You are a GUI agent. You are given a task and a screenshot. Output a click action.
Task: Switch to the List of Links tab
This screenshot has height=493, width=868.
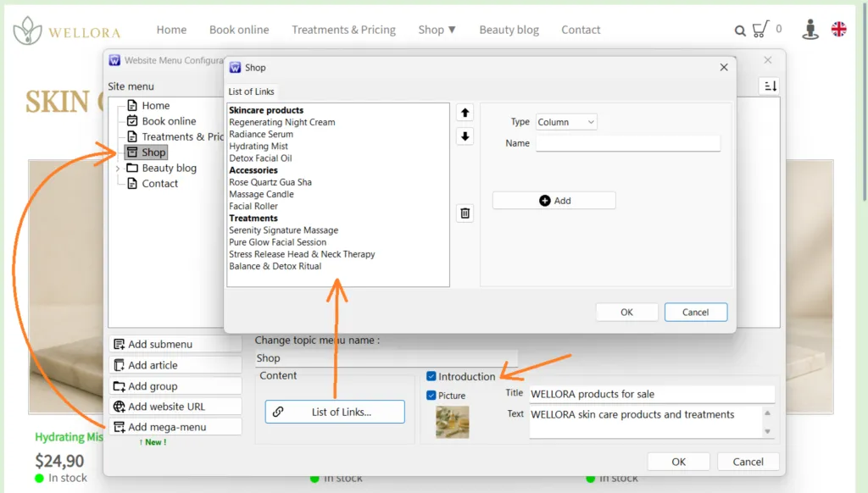coord(250,91)
